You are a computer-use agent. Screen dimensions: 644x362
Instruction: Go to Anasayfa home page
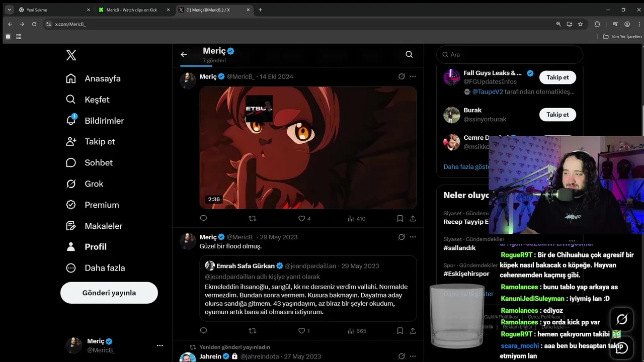[x=94, y=78]
